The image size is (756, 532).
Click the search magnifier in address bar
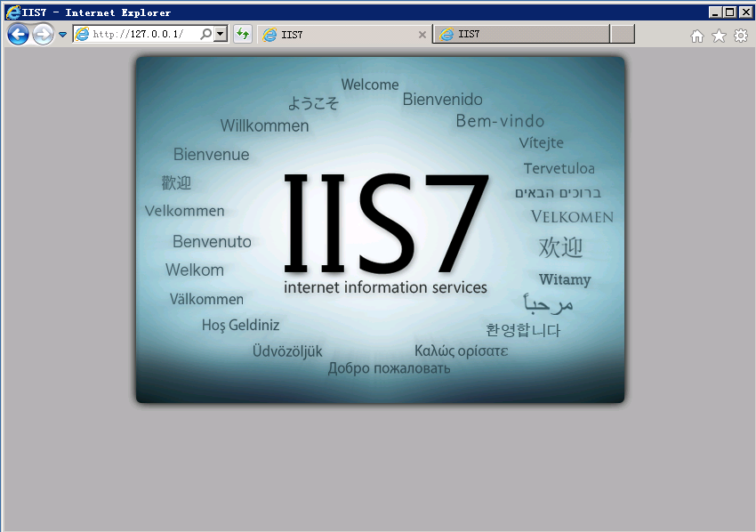[205, 34]
